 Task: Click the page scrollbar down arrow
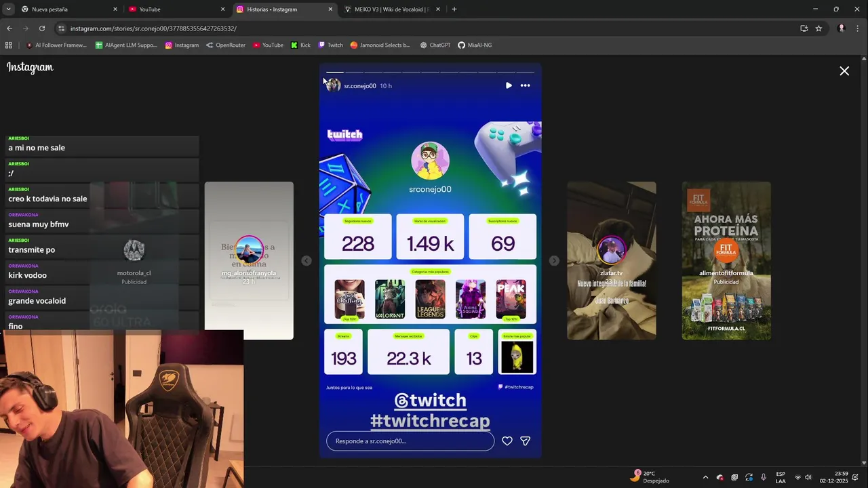(x=864, y=463)
